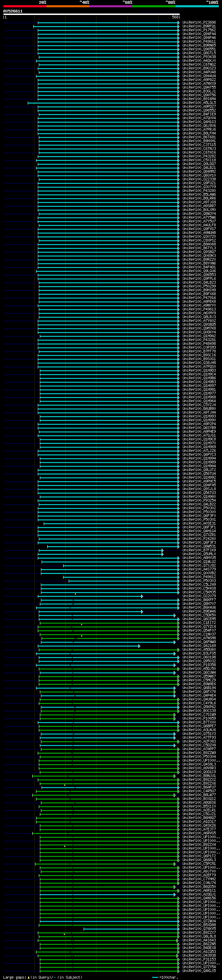Viewport: 222px width, 980px height.
Task: Select hit label UniRef100_A7NVX9
Action: [199, 84]
